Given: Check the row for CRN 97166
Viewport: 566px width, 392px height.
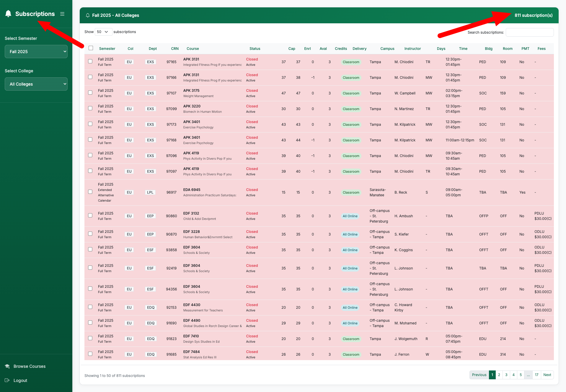Looking at the screenshot, I should [90, 77].
